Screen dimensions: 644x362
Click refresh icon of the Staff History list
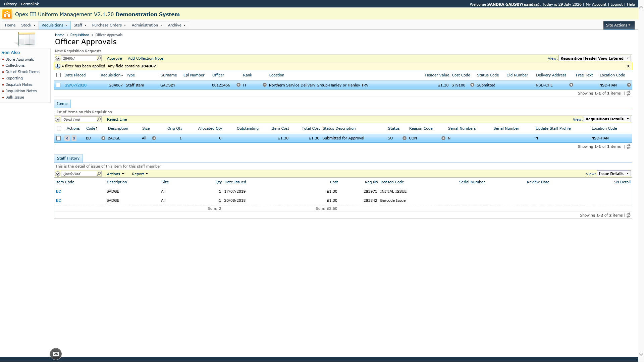pyautogui.click(x=629, y=215)
